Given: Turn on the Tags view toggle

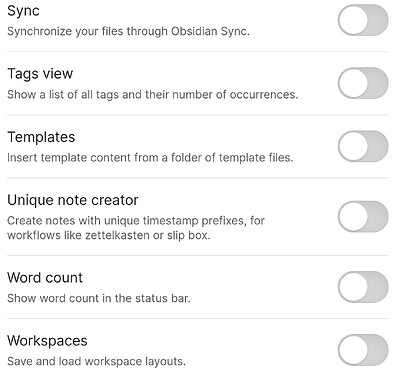Looking at the screenshot, I should (x=363, y=83).
